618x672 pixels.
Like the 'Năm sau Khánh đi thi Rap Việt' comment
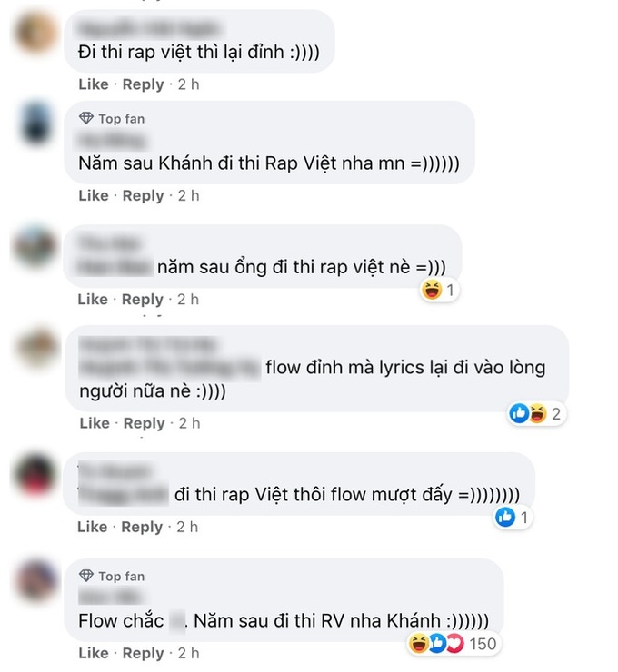(94, 195)
